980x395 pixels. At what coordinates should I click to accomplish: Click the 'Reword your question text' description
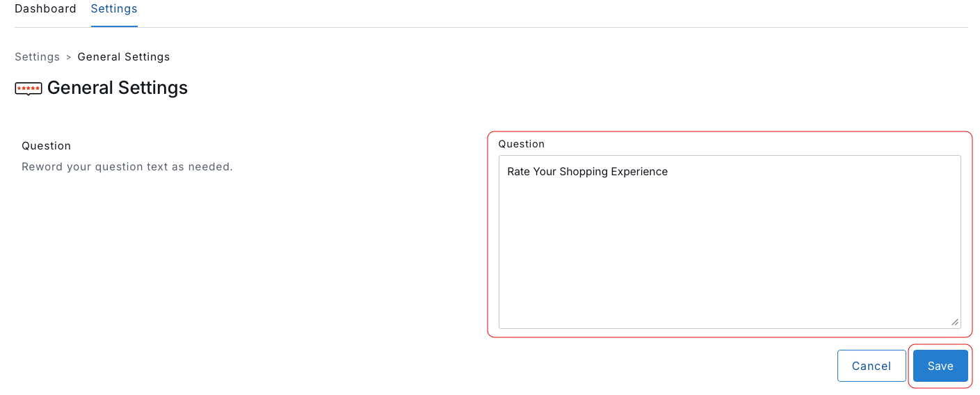pyautogui.click(x=127, y=167)
